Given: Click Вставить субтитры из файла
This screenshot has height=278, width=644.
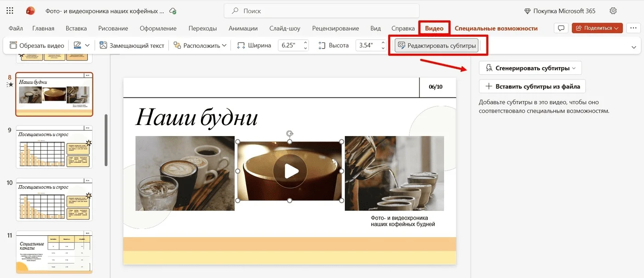Looking at the screenshot, I should [532, 86].
